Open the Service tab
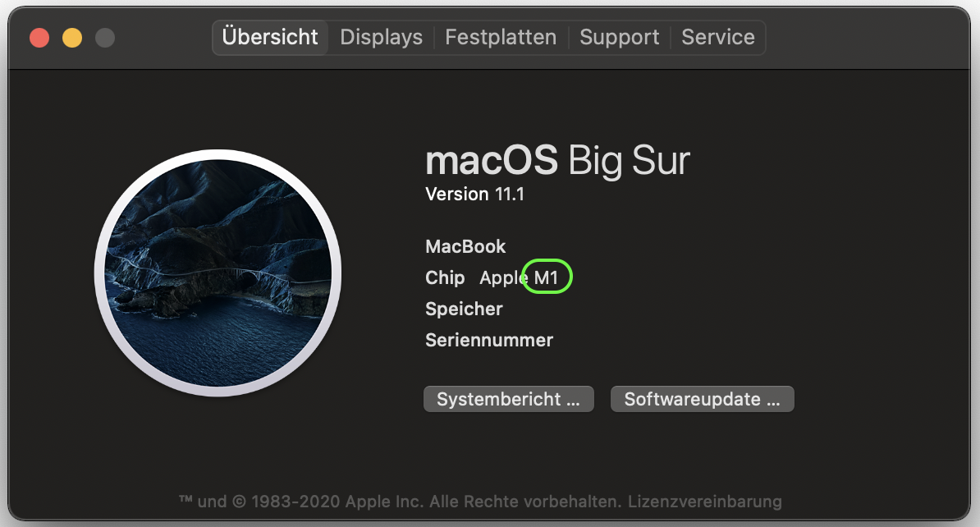 tap(718, 38)
